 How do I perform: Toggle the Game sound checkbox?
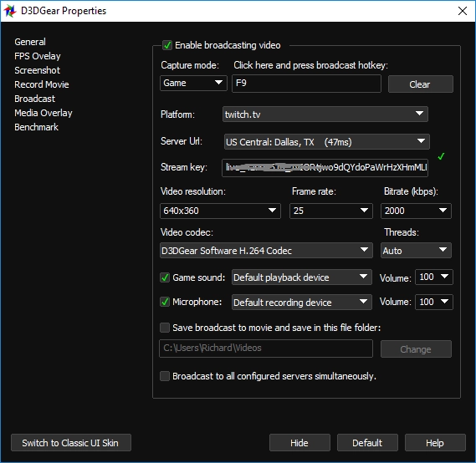click(165, 277)
